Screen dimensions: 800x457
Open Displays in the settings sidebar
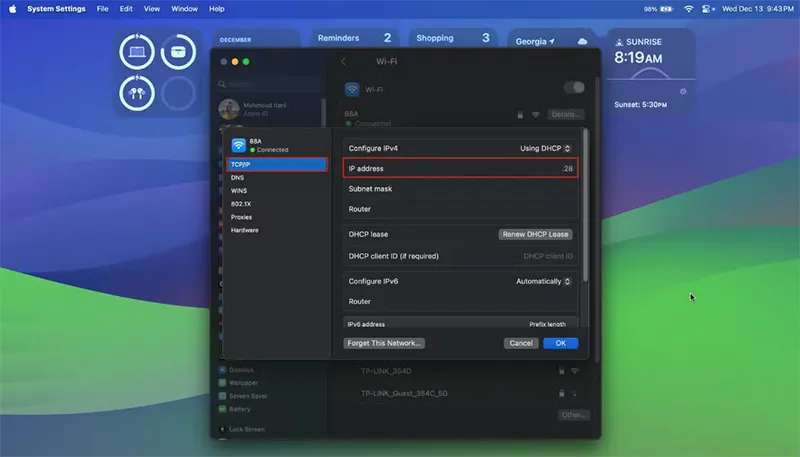(x=241, y=370)
